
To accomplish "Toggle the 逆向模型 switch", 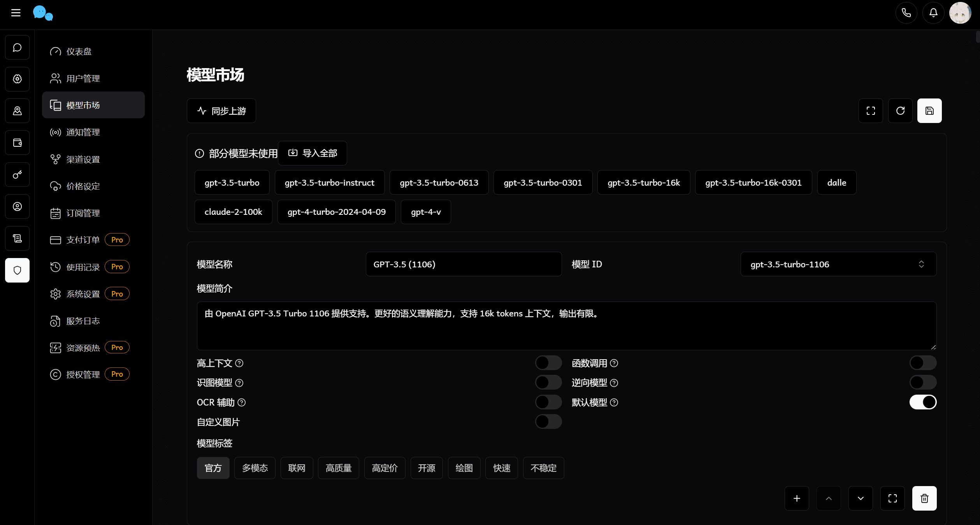I will [x=923, y=383].
